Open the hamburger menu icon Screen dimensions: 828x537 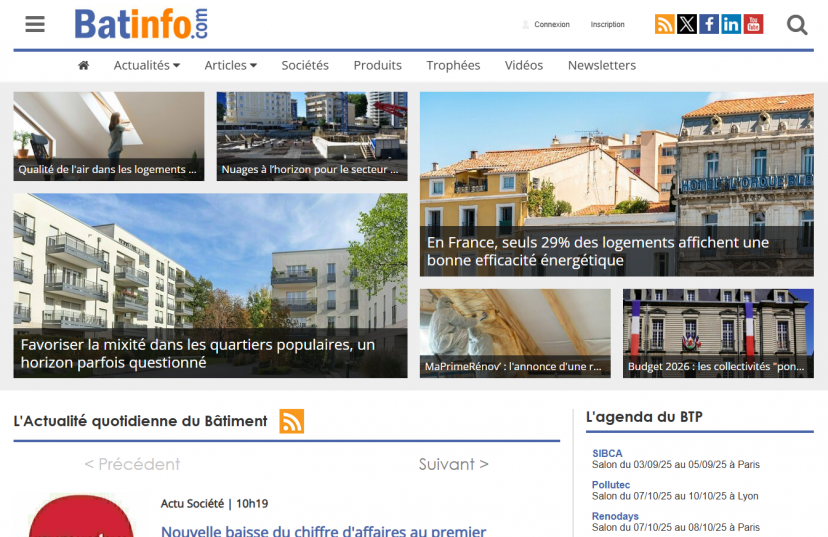(35, 24)
